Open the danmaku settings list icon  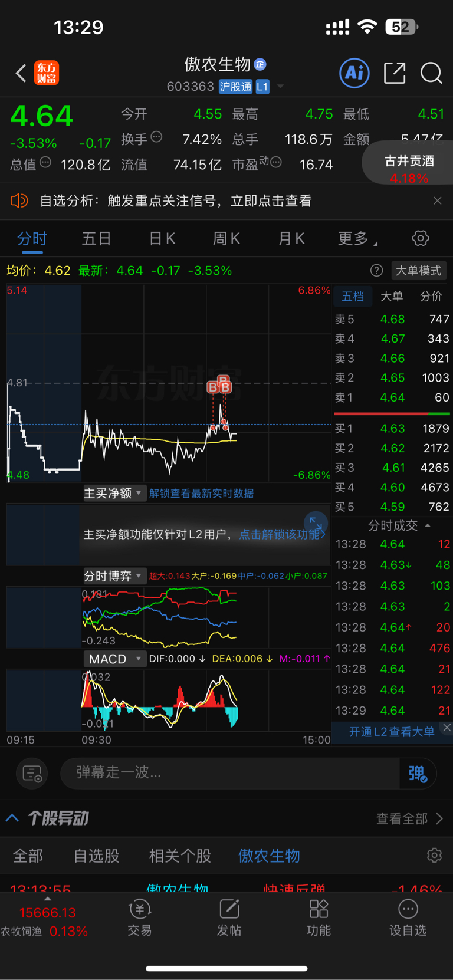[x=32, y=773]
